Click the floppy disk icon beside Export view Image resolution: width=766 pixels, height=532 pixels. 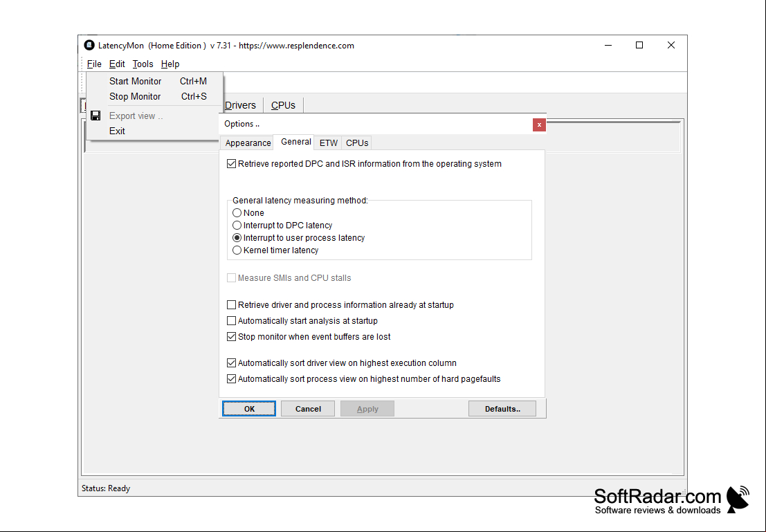point(95,116)
